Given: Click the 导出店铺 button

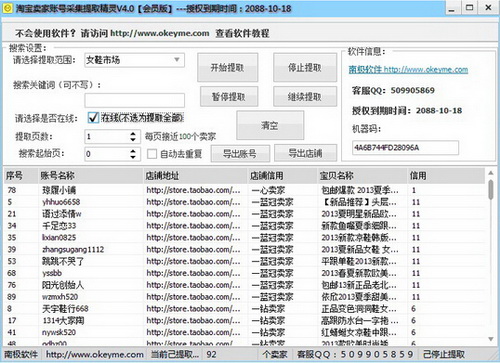Looking at the screenshot, I should tap(305, 154).
